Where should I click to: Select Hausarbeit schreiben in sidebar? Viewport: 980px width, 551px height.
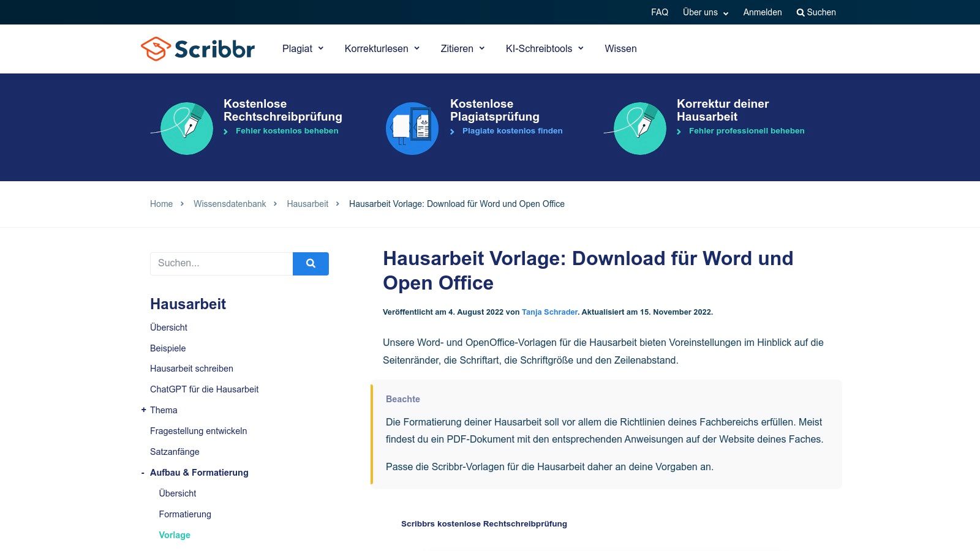point(192,369)
